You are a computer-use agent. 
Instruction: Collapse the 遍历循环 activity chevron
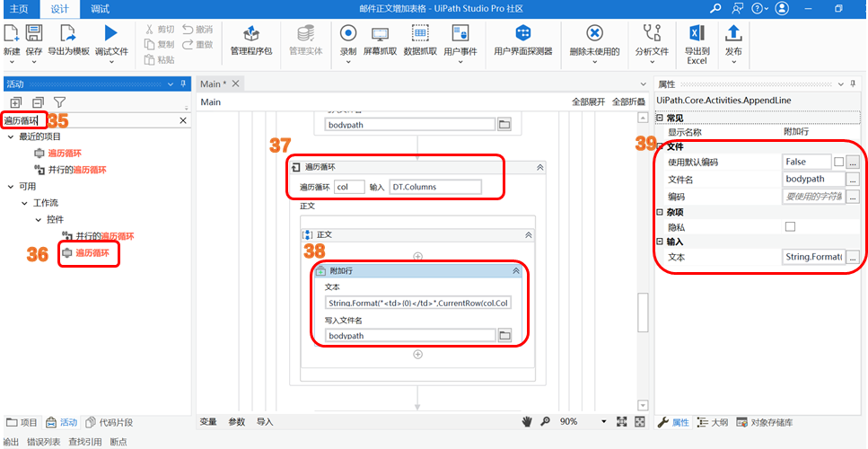click(540, 167)
